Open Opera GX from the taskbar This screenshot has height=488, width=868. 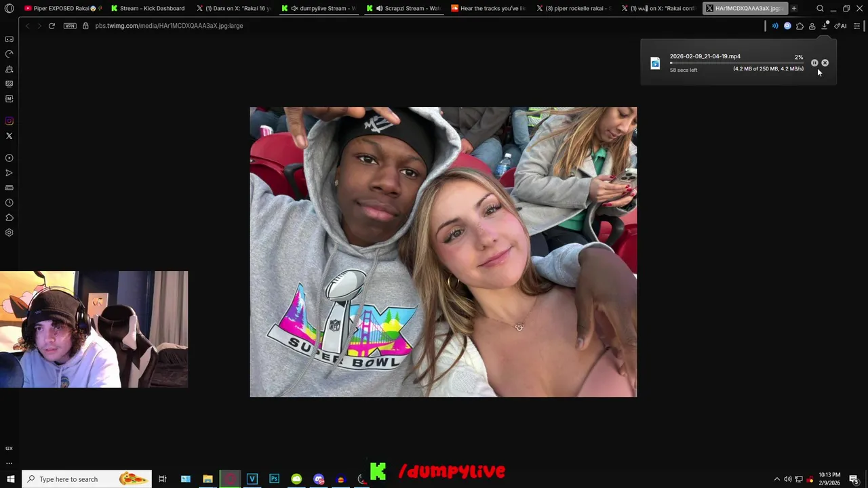coord(230,479)
